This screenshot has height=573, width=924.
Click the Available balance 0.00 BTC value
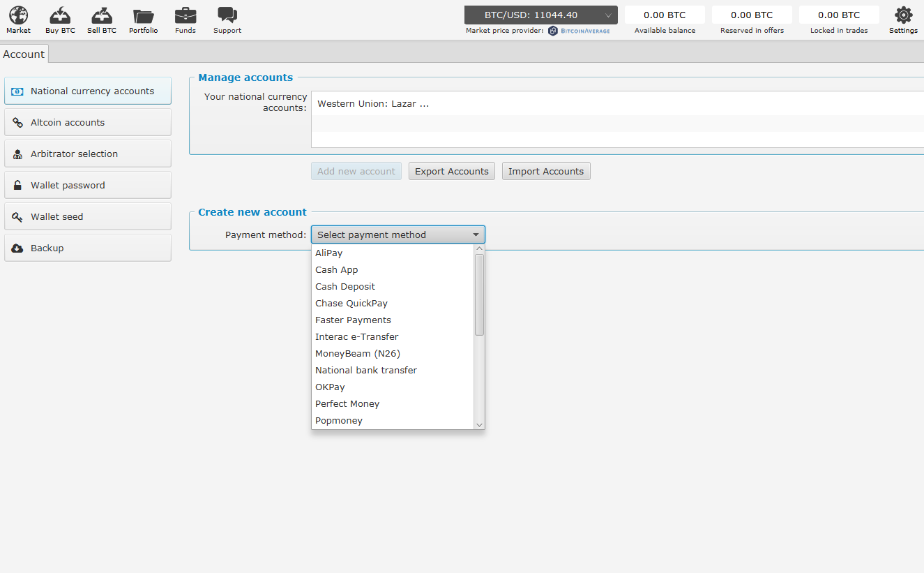pos(665,15)
